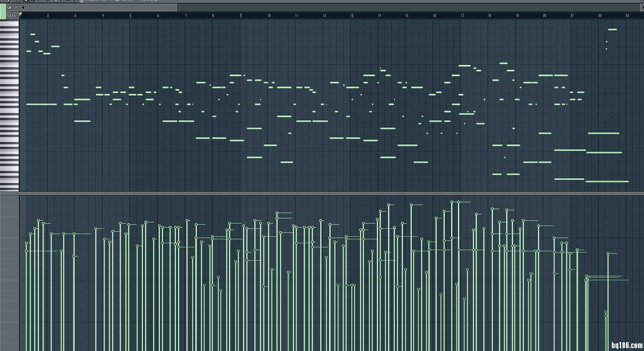Click the topmost key on the piano keyboard
Screen dimensions: 644x351
[9, 23]
